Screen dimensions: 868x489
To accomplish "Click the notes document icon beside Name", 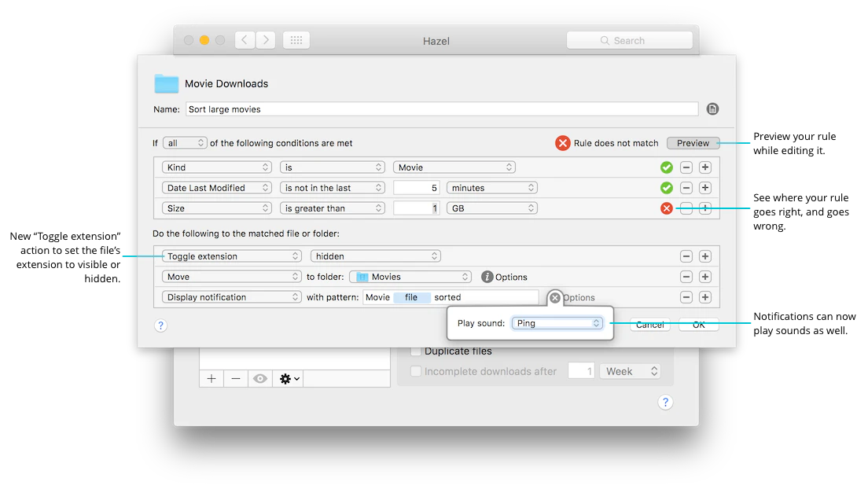I will click(712, 109).
